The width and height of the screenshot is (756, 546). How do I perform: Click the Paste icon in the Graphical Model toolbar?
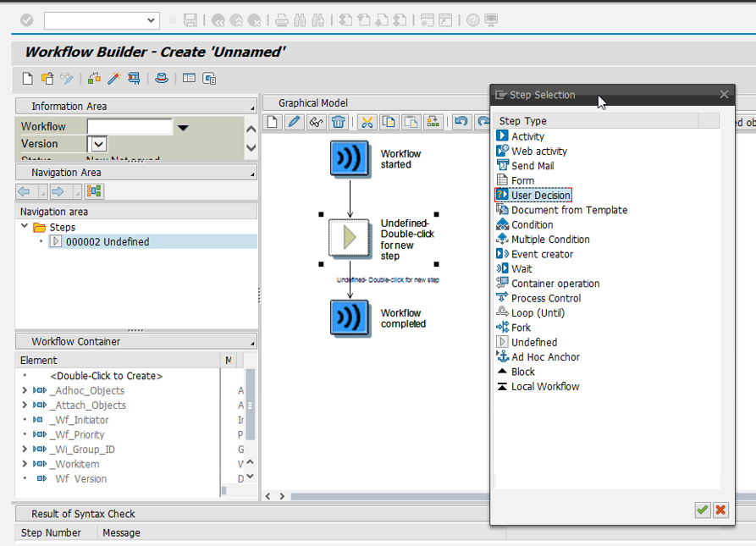coord(411,122)
